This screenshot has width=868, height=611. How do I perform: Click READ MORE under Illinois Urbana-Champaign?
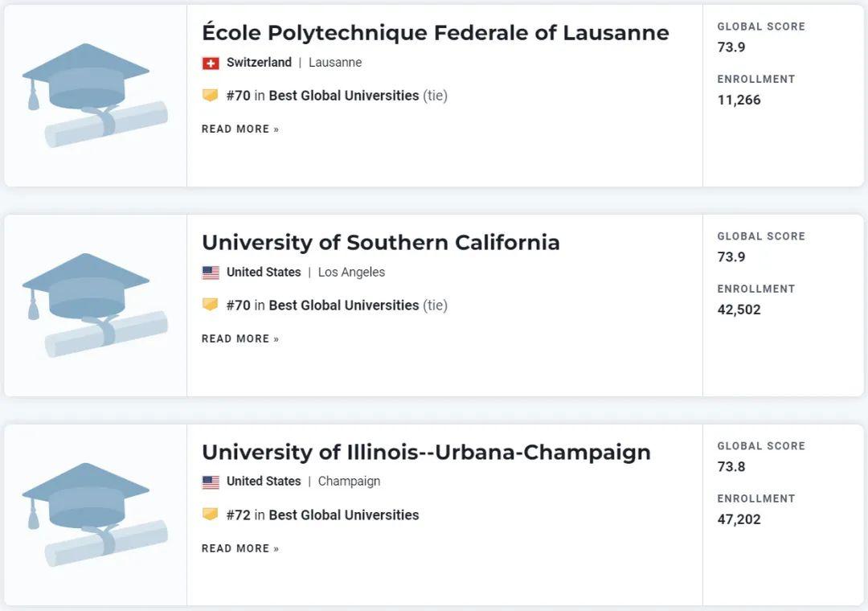(x=240, y=549)
